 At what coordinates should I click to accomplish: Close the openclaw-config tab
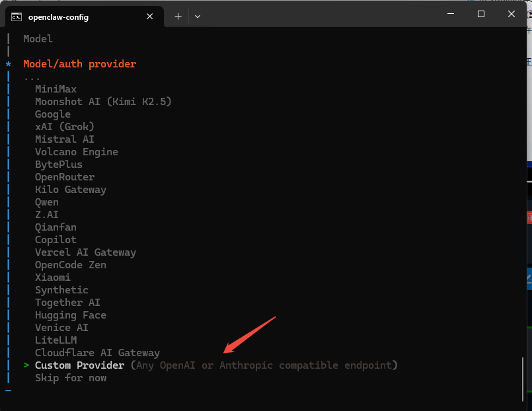coord(149,17)
